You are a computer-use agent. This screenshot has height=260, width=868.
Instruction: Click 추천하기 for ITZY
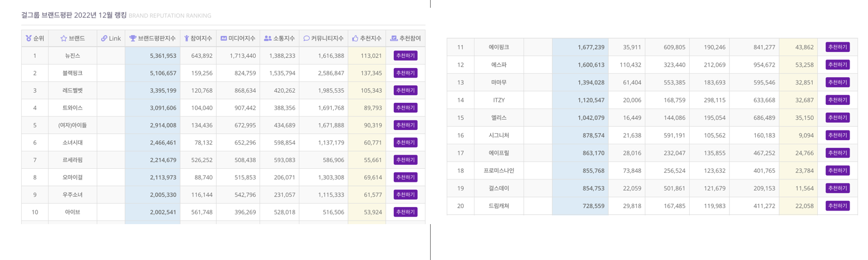pyautogui.click(x=837, y=100)
